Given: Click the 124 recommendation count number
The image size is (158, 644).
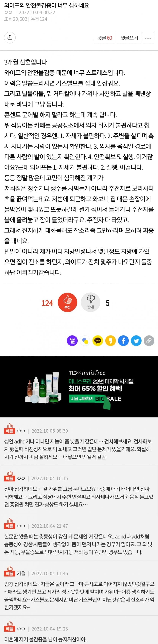Looking at the screenshot, I should [47, 303].
